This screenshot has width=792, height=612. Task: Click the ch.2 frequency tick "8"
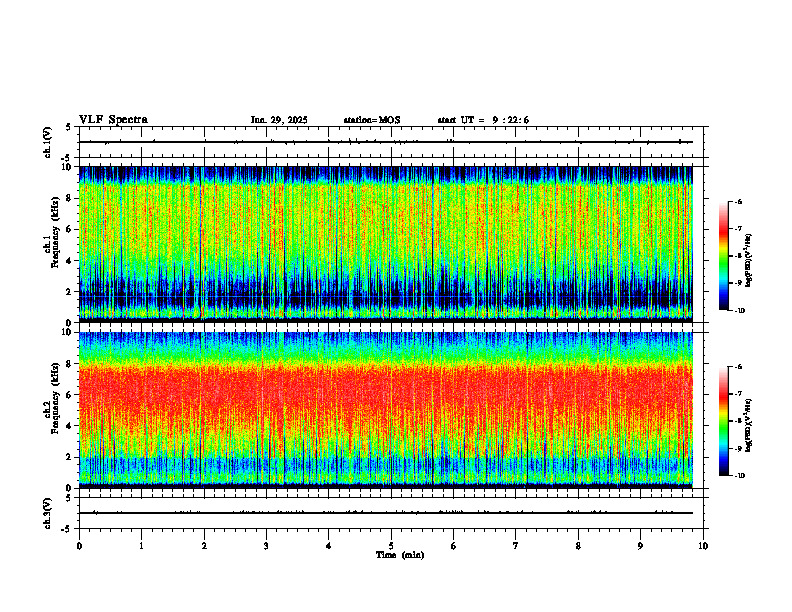[x=69, y=364]
